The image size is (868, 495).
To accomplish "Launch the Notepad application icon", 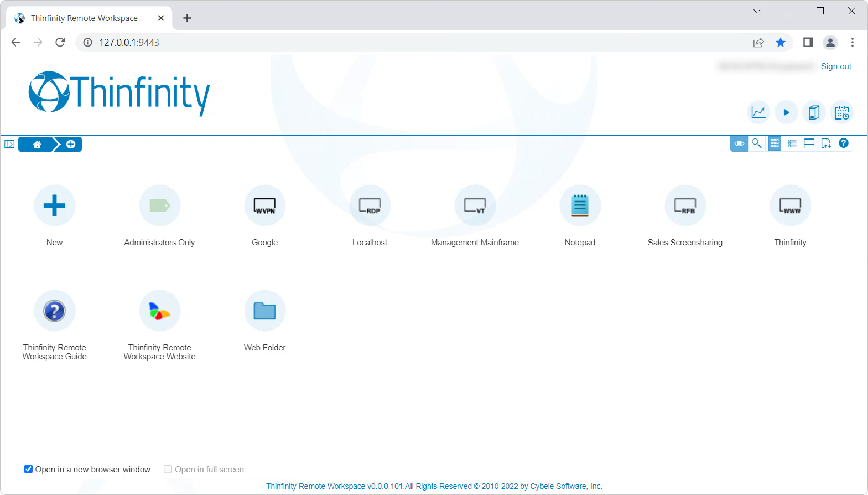I will pyautogui.click(x=580, y=205).
